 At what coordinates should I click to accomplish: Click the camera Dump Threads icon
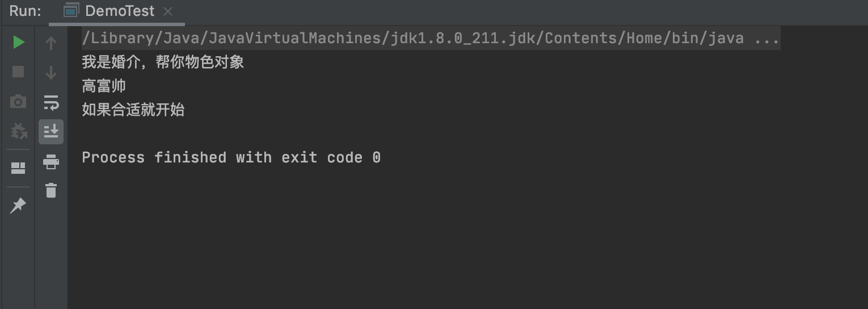coord(18,102)
